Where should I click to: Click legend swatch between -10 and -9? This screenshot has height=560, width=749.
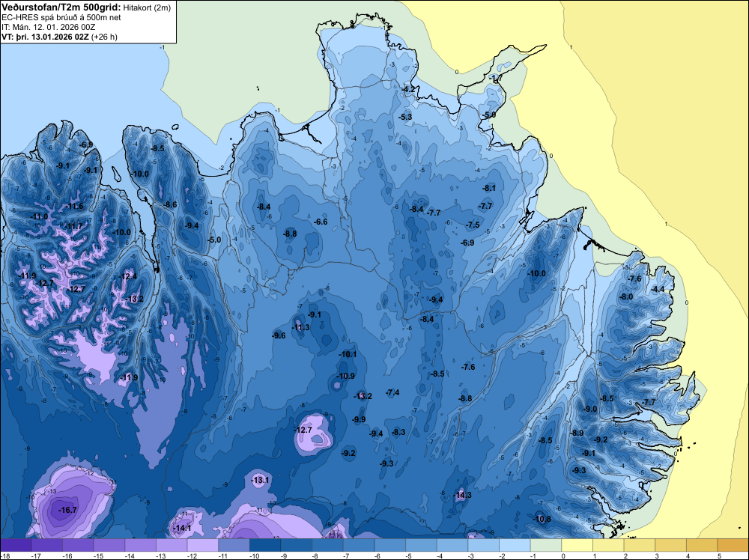pyautogui.click(x=265, y=545)
